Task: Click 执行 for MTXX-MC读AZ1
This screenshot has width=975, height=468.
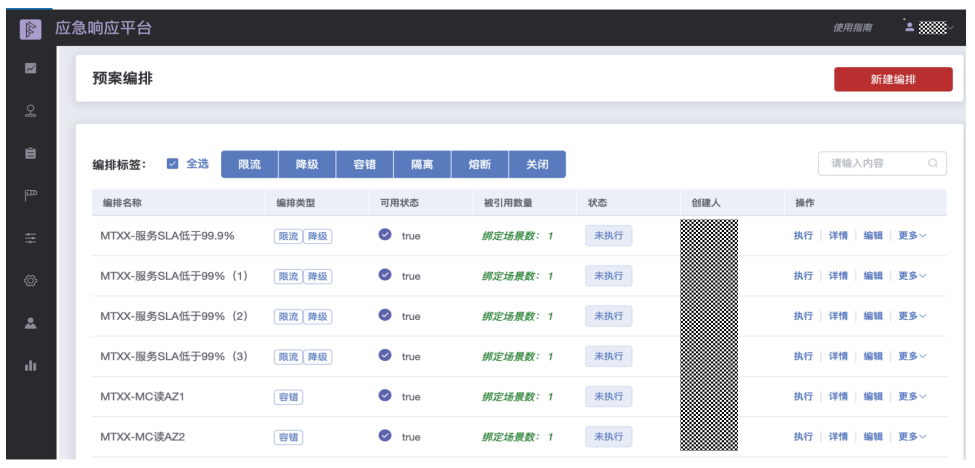Action: click(x=803, y=397)
